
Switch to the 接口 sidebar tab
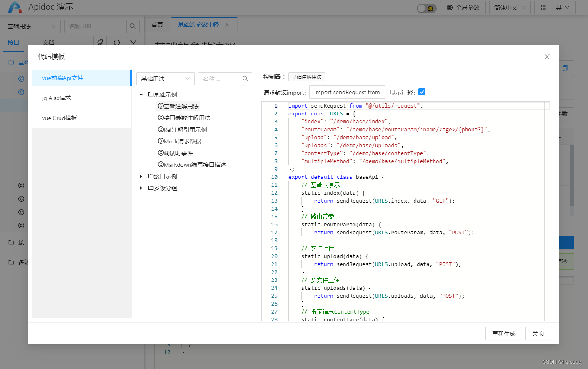pyautogui.click(x=13, y=43)
